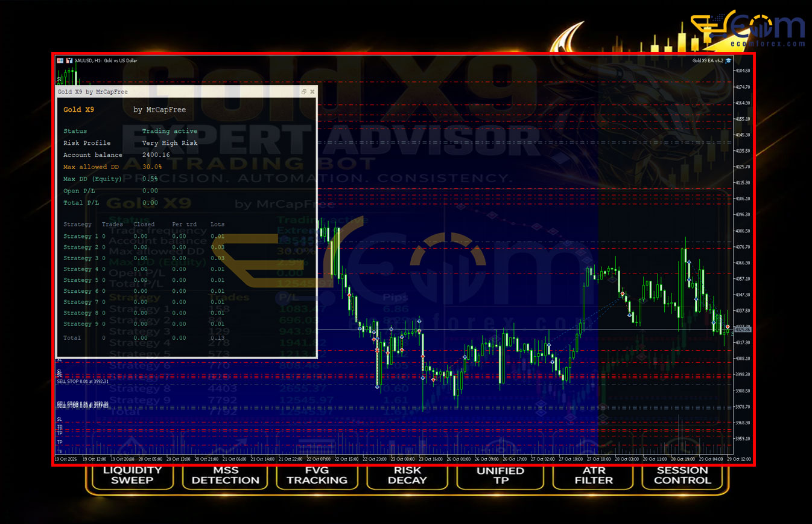This screenshot has height=524, width=812.
Task: Click the one-click trading grid icon
Action: [60, 60]
